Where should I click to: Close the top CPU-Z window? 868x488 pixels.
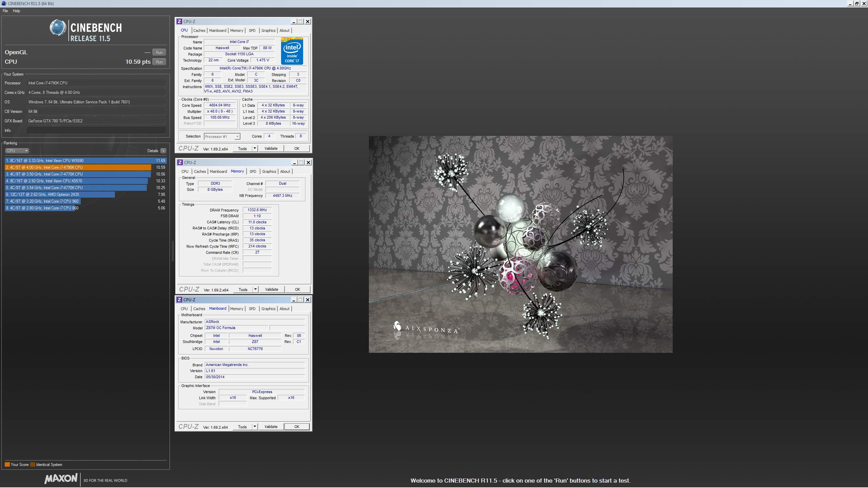point(308,21)
